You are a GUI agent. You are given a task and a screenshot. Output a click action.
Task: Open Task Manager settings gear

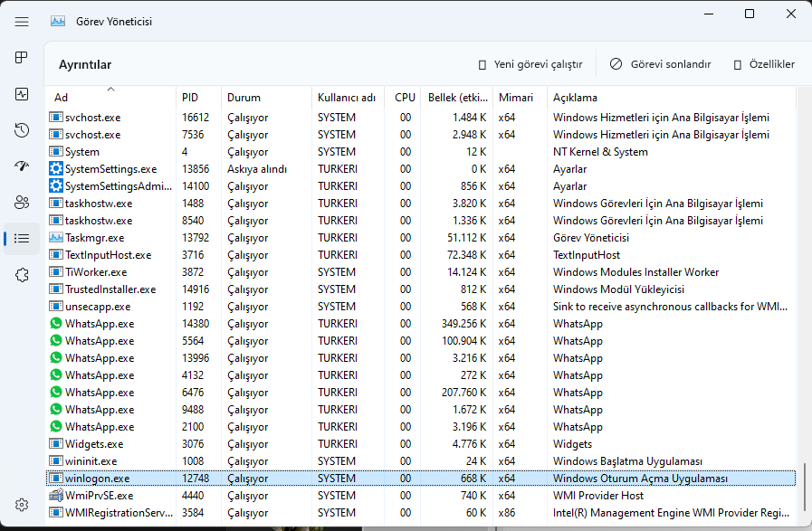click(22, 505)
